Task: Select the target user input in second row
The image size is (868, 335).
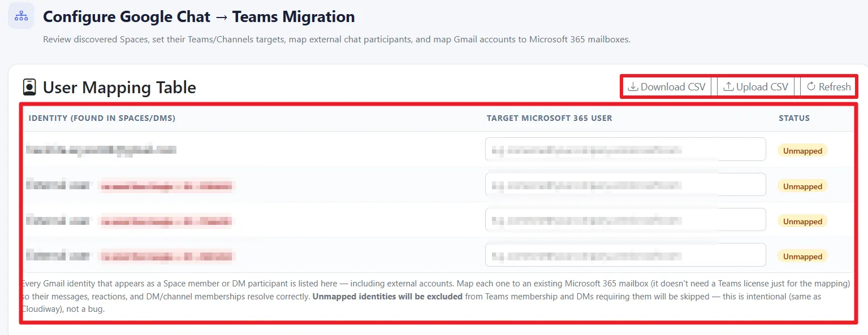Action: coord(625,185)
